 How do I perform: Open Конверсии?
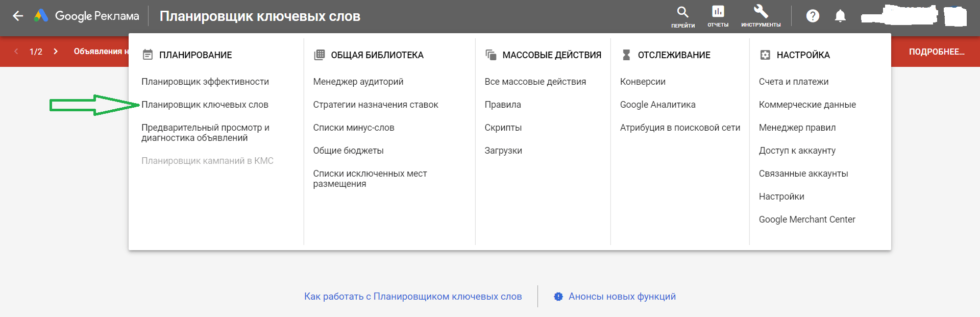[643, 82]
